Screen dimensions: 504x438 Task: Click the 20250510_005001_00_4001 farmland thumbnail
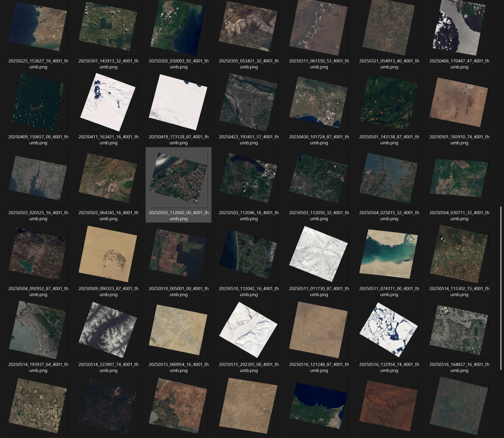click(x=178, y=254)
